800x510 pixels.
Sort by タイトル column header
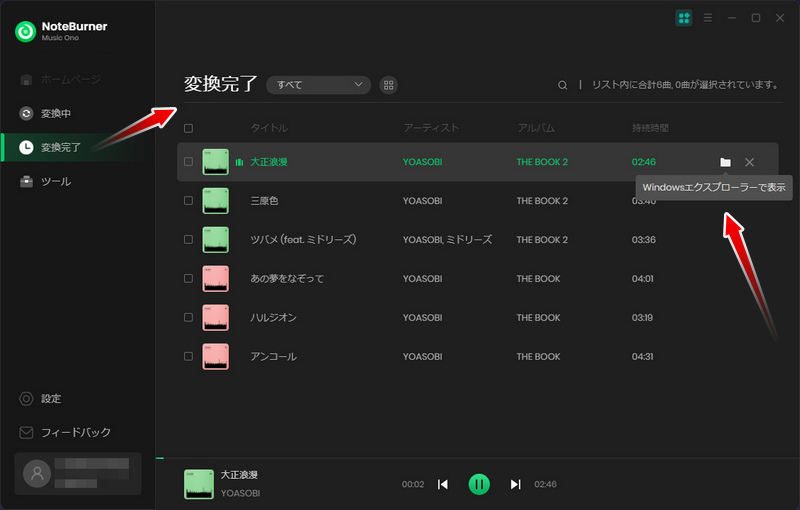269,128
